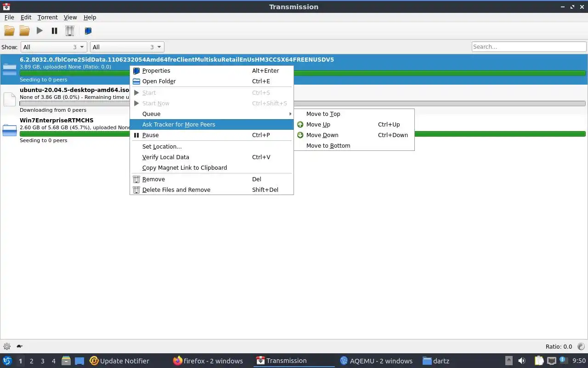Switch to workspace 3 in taskbar

point(42,361)
